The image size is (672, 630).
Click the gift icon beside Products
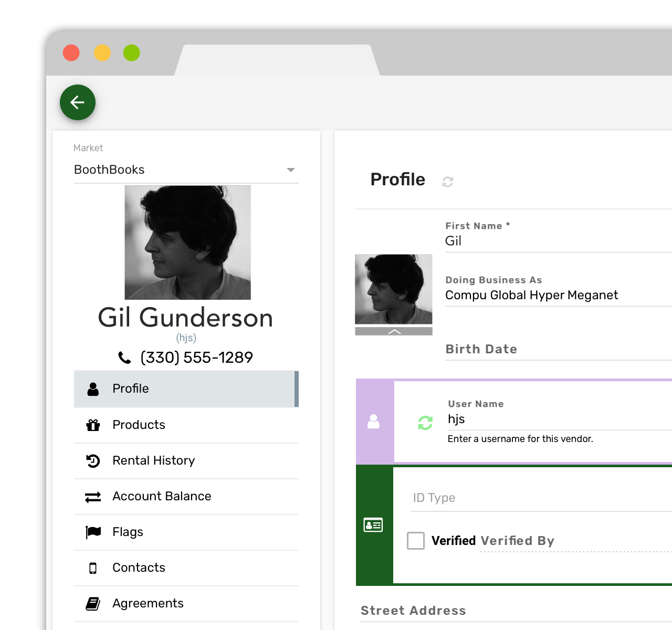coord(93,425)
